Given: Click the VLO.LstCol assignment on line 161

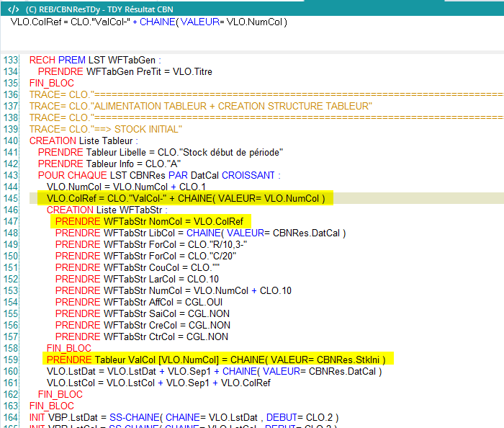Looking at the screenshot, I should [x=158, y=383].
